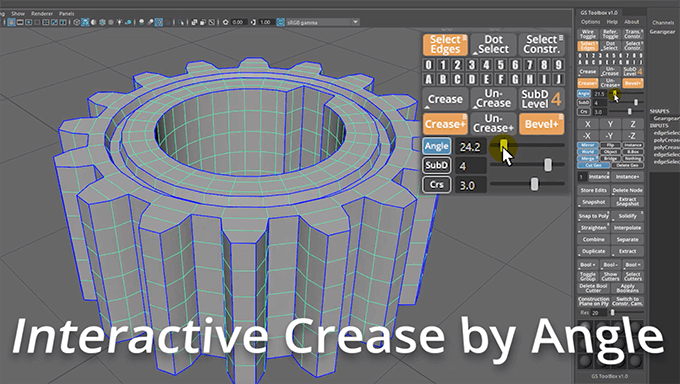
Task: Click the Wire Toggle button
Action: pos(588,34)
